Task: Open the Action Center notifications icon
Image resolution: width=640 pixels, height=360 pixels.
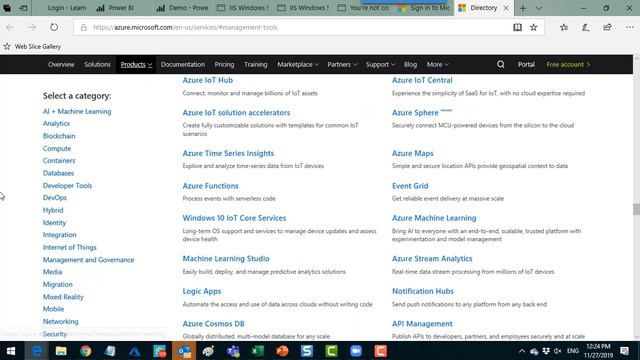Action: [624, 351]
